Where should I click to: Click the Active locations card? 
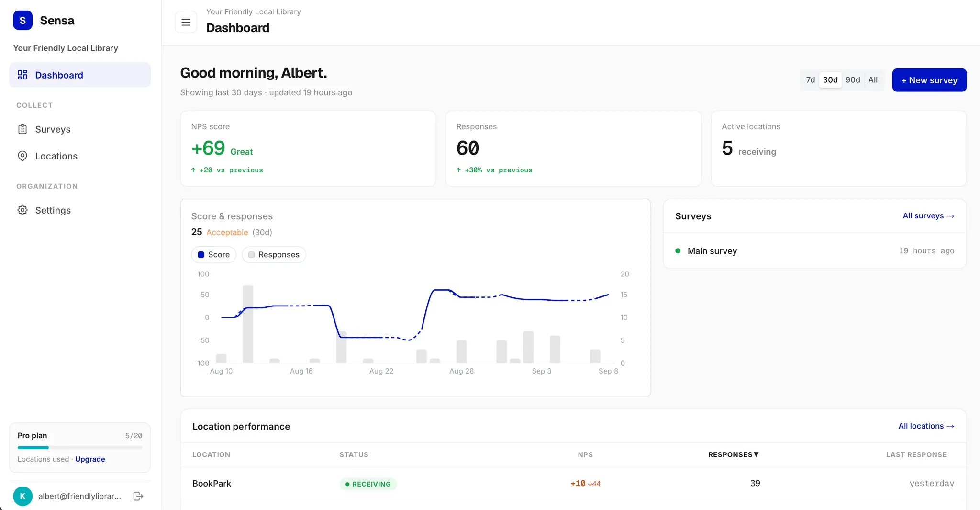pyautogui.click(x=838, y=148)
